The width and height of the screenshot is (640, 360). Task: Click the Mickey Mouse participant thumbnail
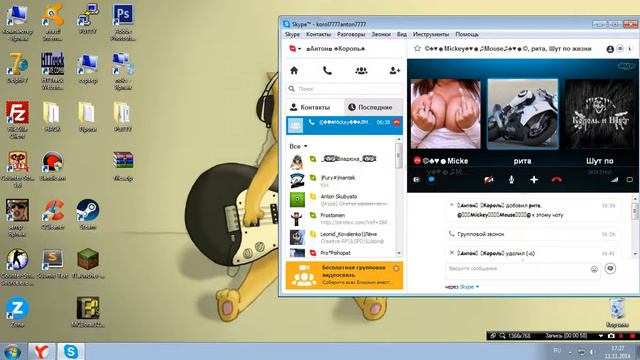point(446,114)
